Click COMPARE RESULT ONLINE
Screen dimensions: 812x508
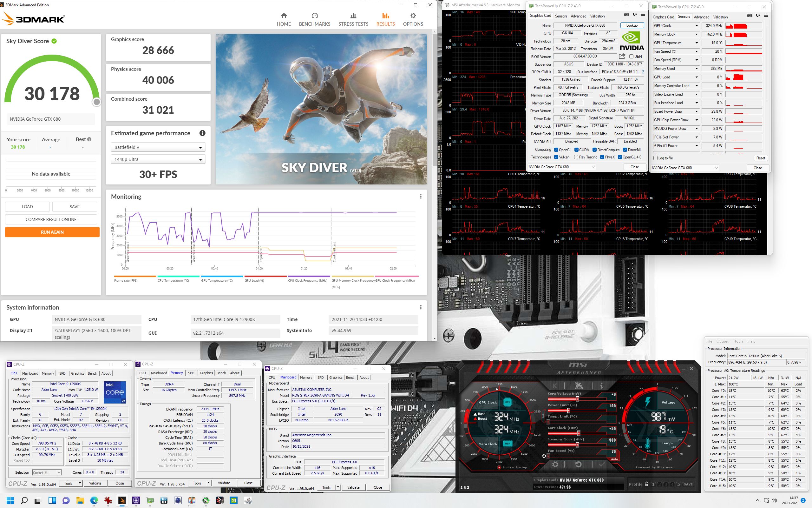(x=51, y=219)
